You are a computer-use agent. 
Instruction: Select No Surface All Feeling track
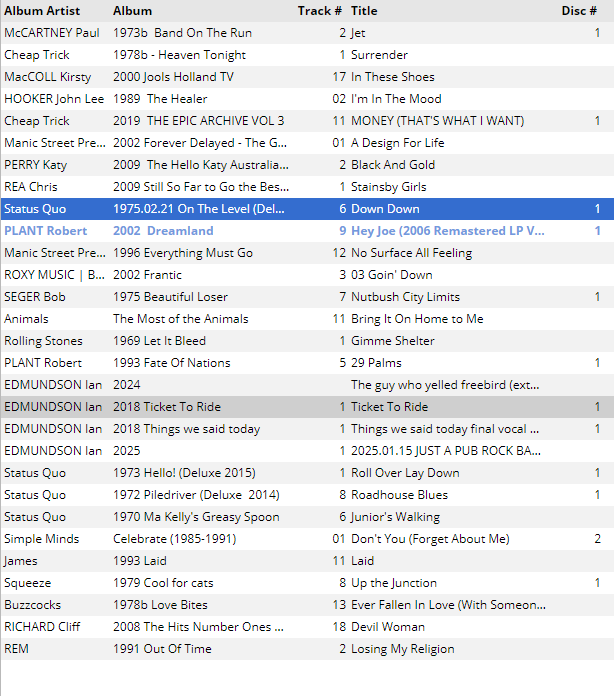[412, 253]
